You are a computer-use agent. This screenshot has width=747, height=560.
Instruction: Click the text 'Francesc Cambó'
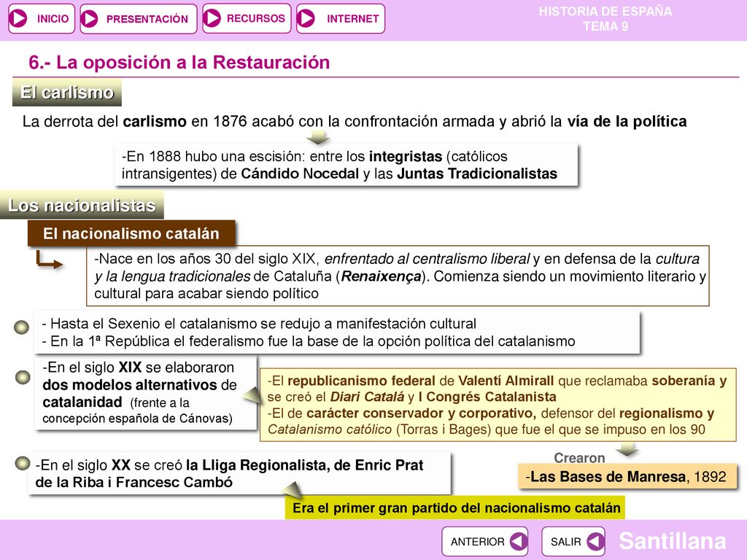(174, 483)
